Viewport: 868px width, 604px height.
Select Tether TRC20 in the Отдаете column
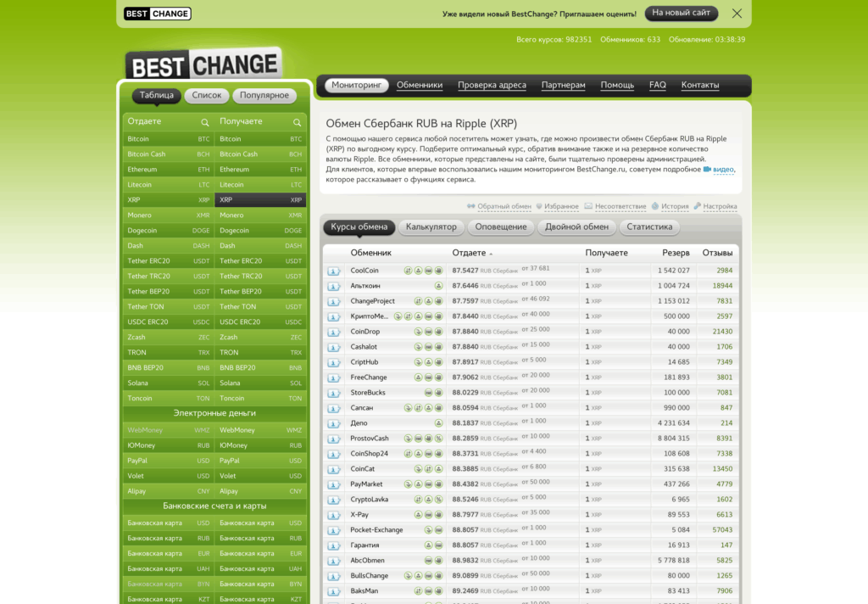[x=169, y=276]
